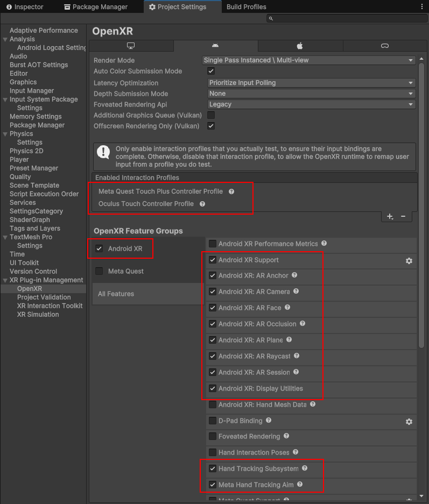
Task: Select Project Validation in the sidebar
Action: point(44,297)
